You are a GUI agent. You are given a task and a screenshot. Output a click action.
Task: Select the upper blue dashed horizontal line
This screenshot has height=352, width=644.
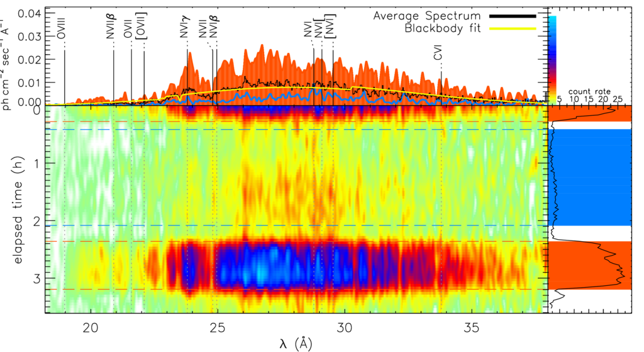(x=296, y=129)
